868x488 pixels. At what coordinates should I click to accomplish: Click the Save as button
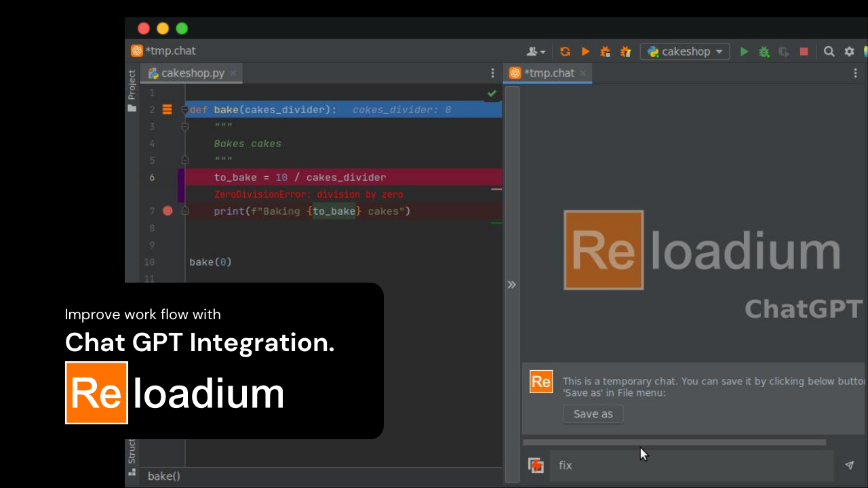point(593,414)
